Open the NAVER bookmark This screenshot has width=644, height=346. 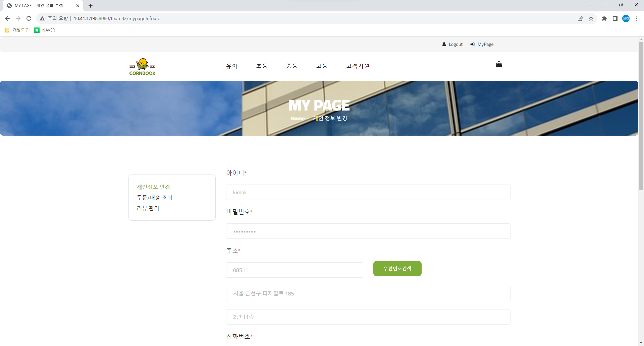pyautogui.click(x=44, y=30)
